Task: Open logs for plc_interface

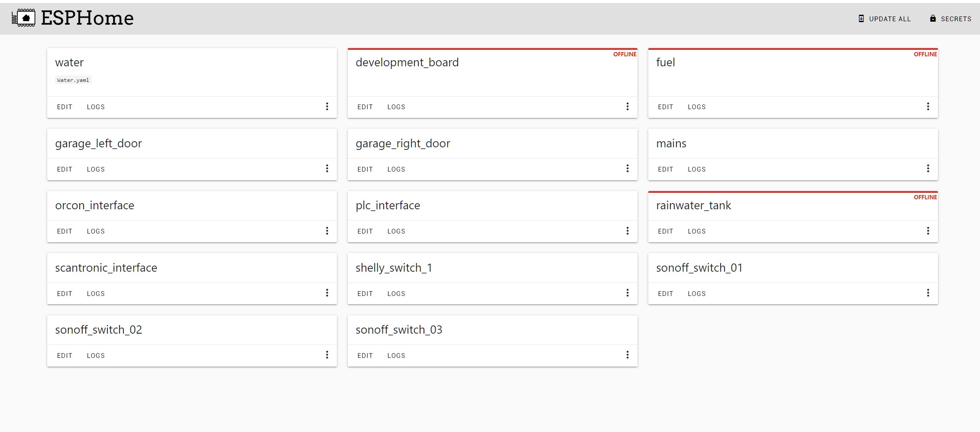Action: [396, 231]
